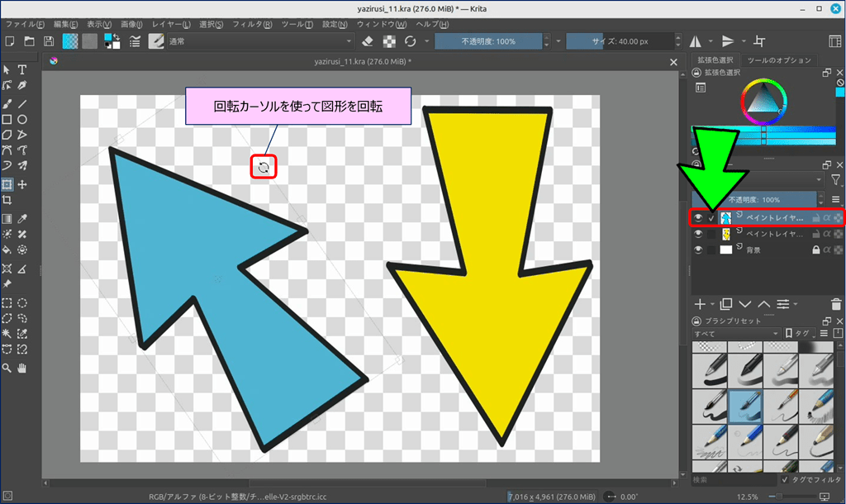Select the Crop tool

(7, 200)
